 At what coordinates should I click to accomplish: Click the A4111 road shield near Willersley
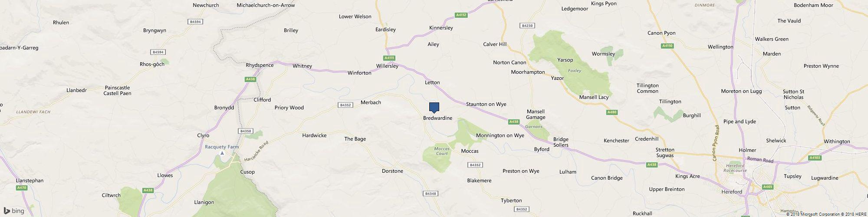(x=390, y=58)
